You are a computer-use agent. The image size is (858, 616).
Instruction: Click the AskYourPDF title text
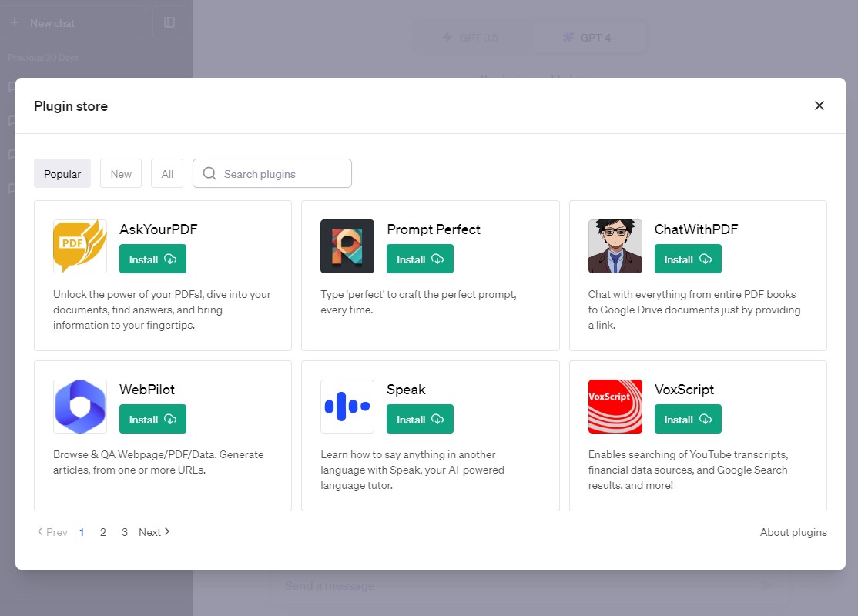(x=159, y=229)
